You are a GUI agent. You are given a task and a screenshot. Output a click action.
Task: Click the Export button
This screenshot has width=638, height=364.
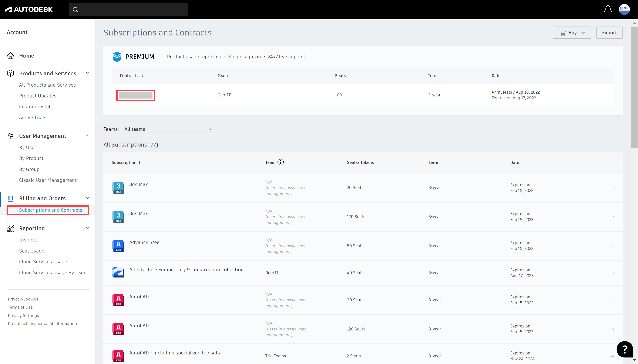tap(609, 33)
